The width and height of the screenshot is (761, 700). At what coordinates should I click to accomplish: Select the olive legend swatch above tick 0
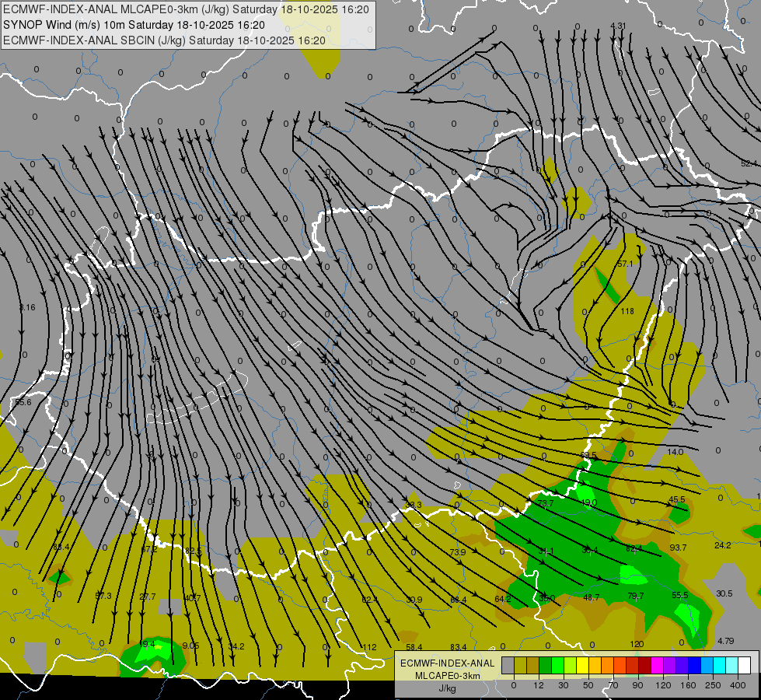pyautogui.click(x=520, y=665)
